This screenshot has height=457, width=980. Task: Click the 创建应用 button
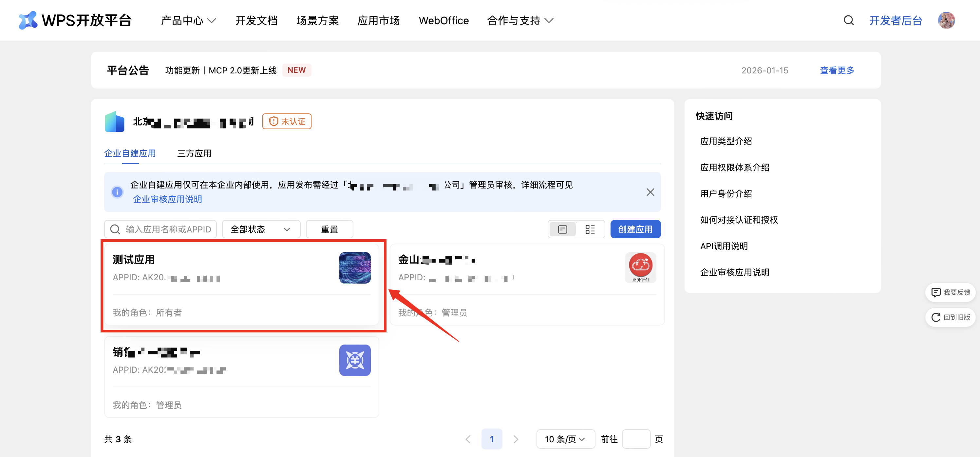click(635, 229)
